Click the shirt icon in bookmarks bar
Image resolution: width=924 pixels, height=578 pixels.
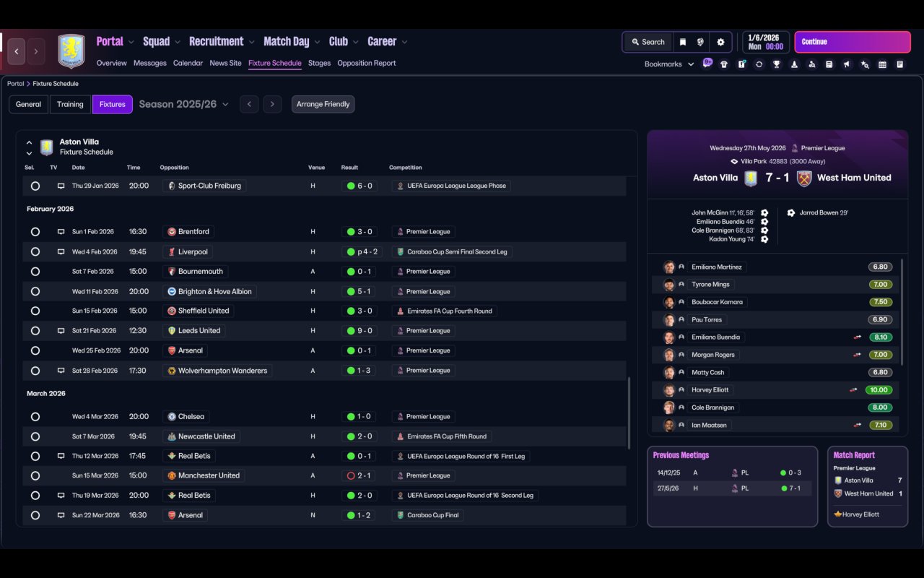click(x=724, y=64)
